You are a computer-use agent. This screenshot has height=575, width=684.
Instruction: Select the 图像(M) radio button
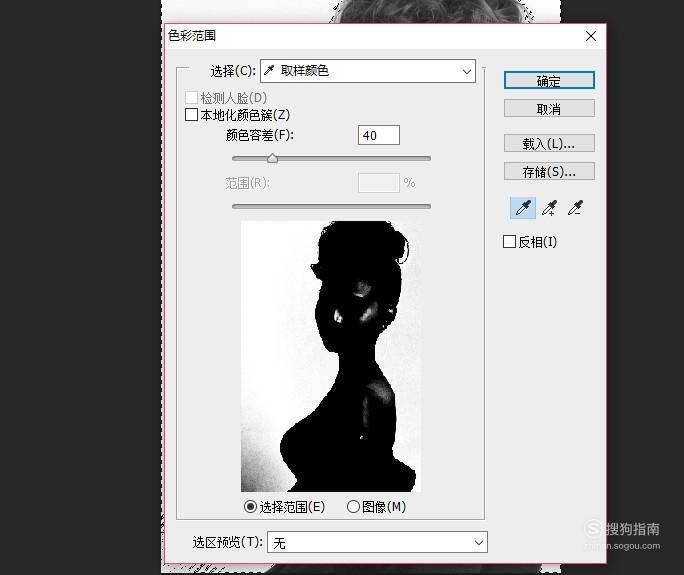[353, 507]
